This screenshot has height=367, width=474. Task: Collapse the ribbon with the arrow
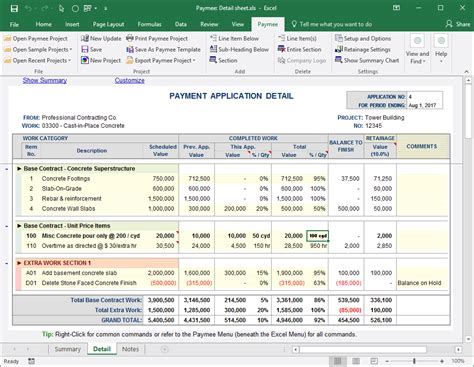(x=467, y=71)
